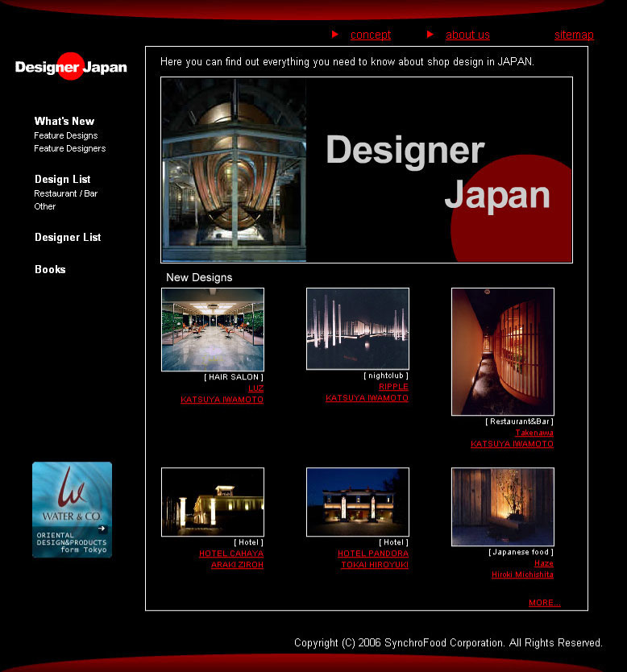Open the nightclub RIPPLE thumbnail
This screenshot has width=627, height=672.
click(358, 329)
